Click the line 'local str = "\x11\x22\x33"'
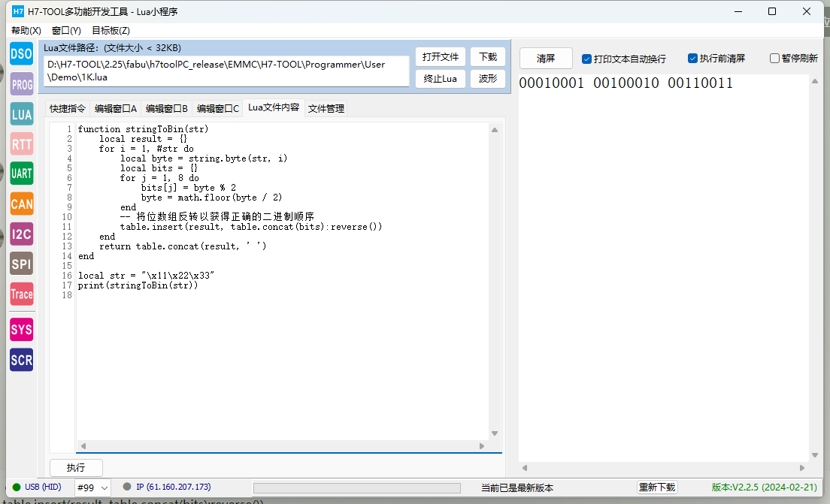830x504 pixels. point(146,276)
